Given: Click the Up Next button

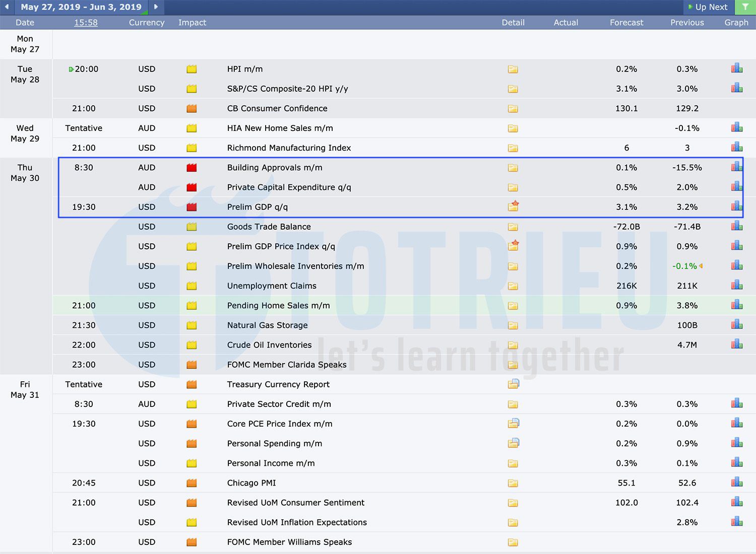Looking at the screenshot, I should pos(708,7).
